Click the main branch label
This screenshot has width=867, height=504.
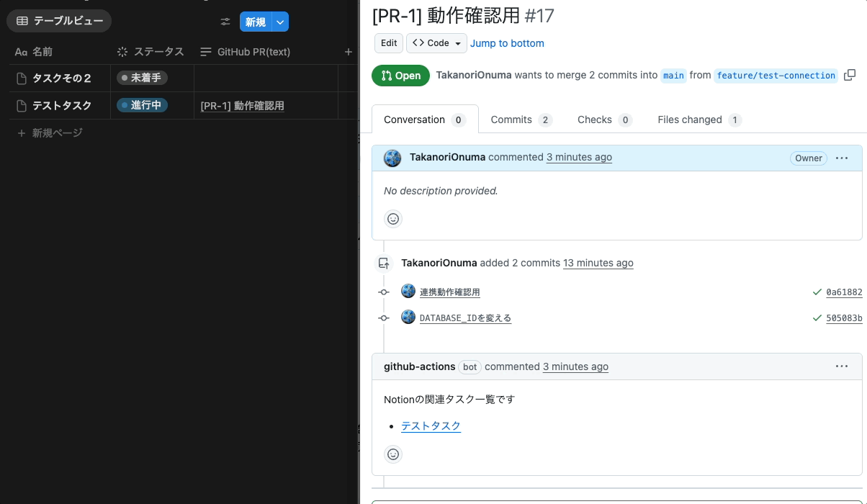coord(673,76)
